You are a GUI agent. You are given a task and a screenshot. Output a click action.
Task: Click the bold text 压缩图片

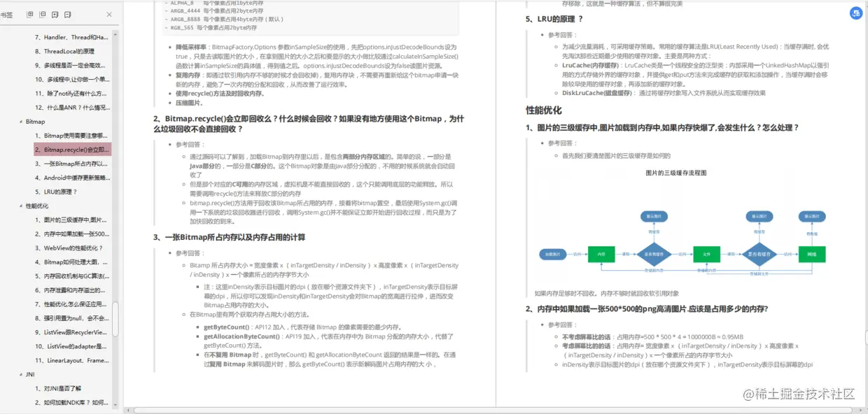tap(190, 102)
